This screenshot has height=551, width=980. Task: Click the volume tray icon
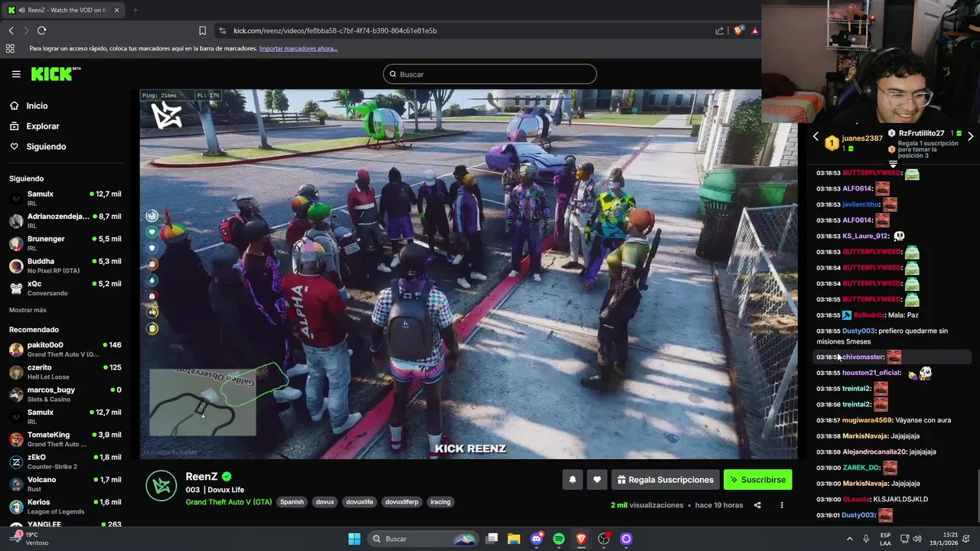tap(917, 539)
